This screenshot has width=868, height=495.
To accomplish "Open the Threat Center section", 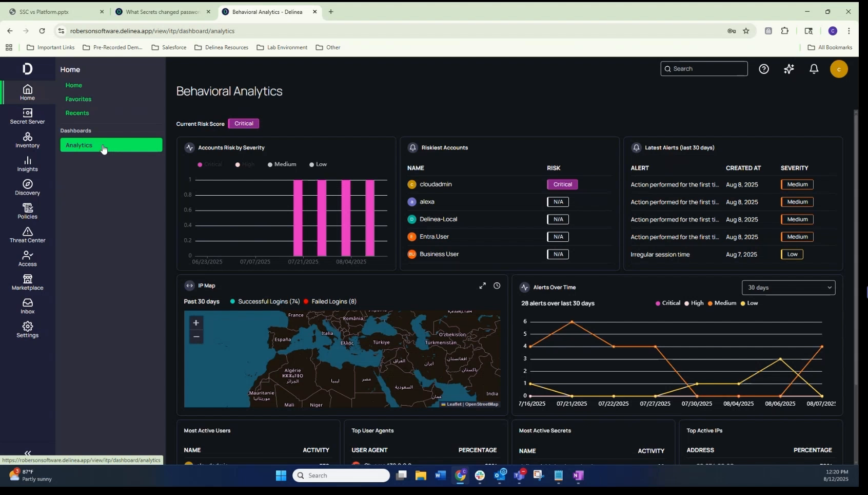I will (x=27, y=236).
